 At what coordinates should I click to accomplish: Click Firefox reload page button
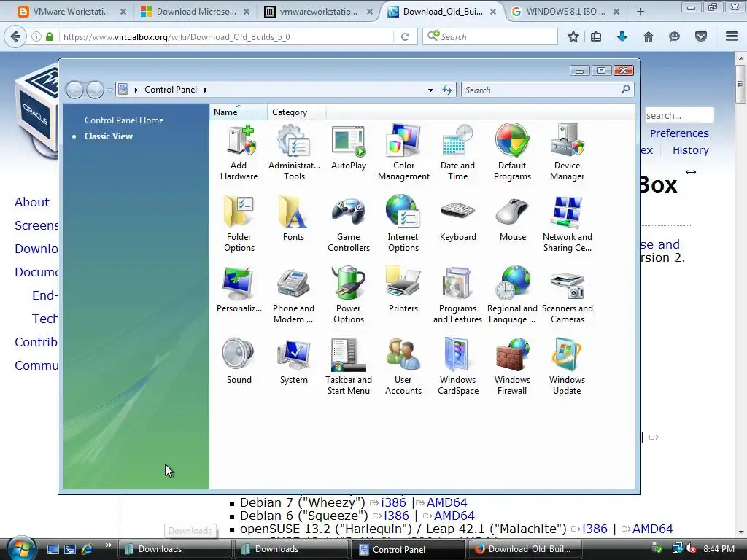coord(406,36)
